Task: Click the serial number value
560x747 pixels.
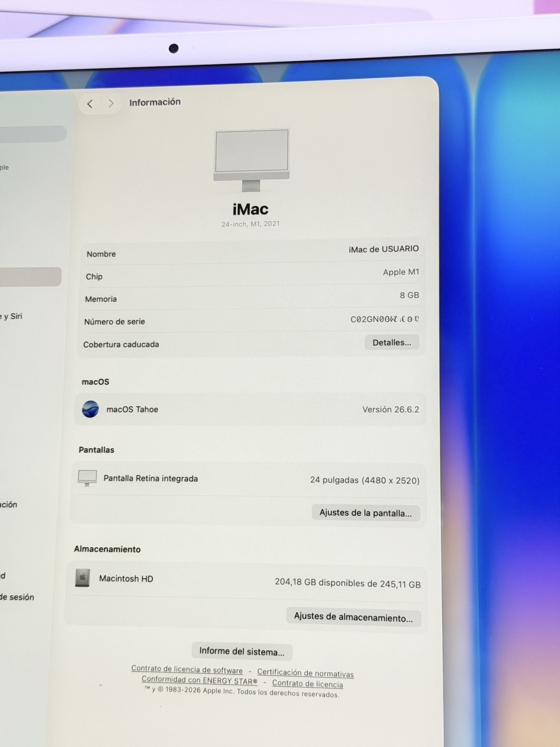Action: [385, 319]
